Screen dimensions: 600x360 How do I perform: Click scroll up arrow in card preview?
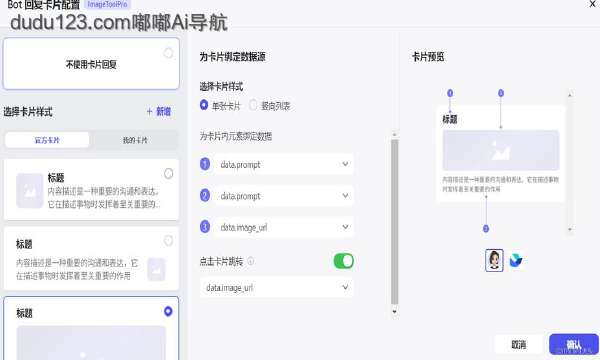pos(570,94)
